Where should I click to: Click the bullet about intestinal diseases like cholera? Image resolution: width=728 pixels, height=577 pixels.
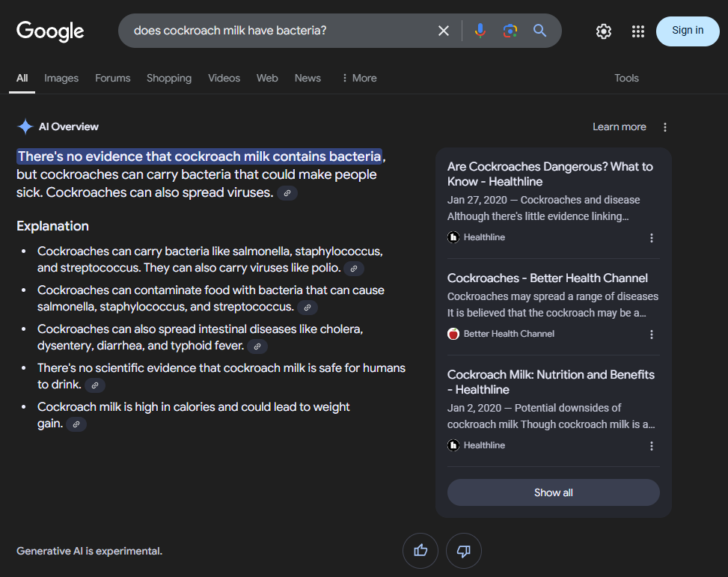(200, 338)
